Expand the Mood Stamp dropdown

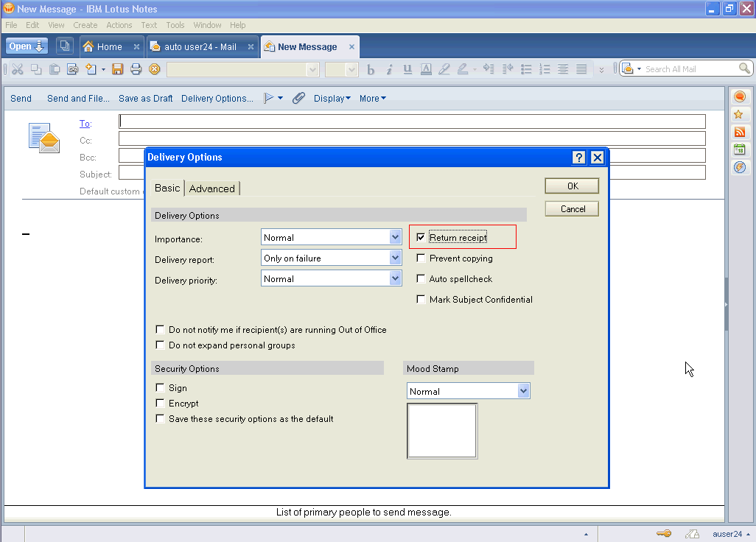click(523, 391)
